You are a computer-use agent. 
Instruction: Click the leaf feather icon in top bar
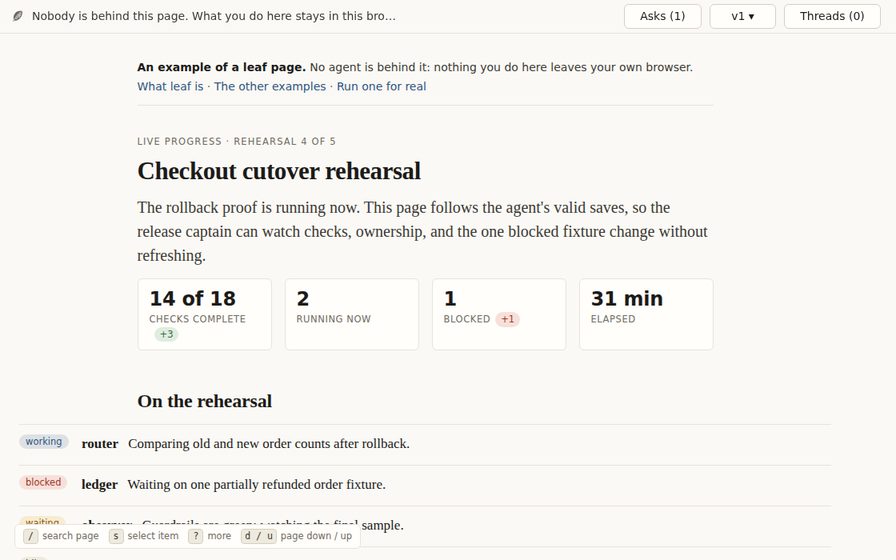(18, 16)
